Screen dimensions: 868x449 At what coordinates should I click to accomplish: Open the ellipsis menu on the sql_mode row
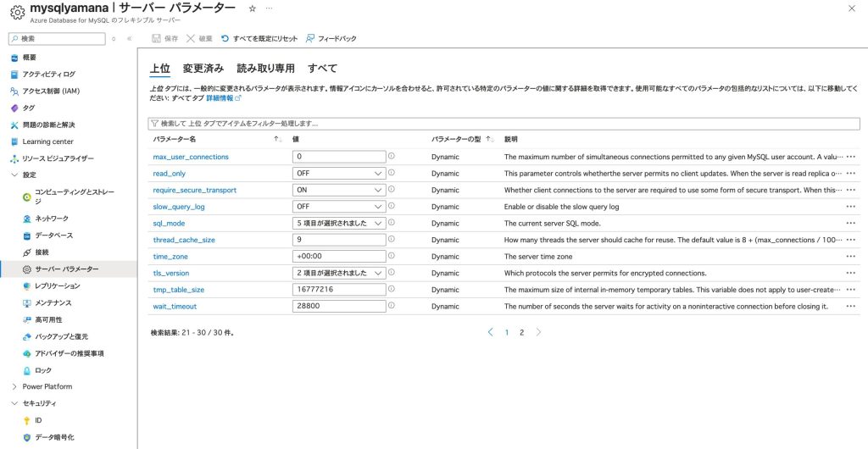[851, 224]
